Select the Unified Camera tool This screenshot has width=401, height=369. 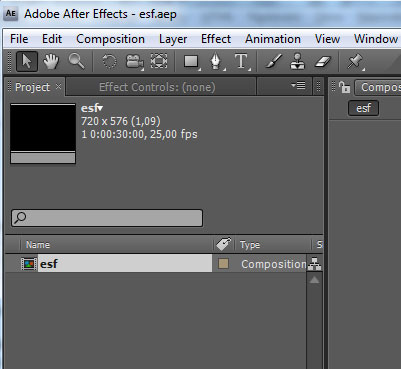tap(134, 61)
